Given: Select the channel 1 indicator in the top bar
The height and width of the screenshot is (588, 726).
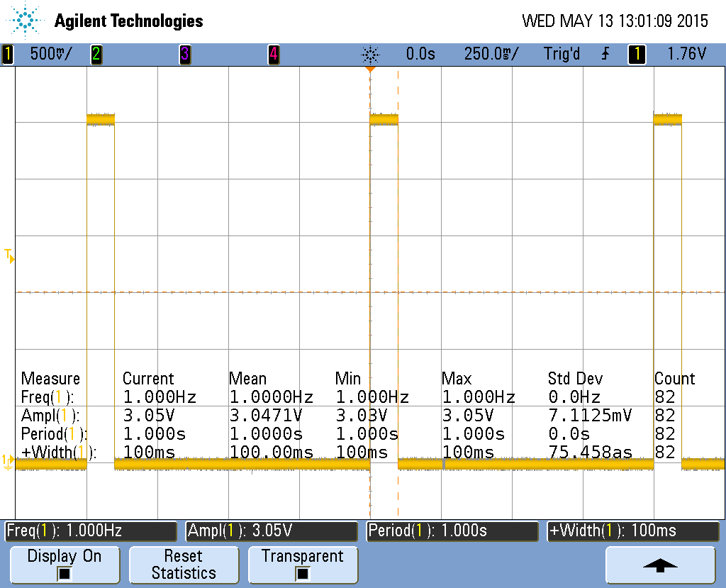Looking at the screenshot, I should pos(8,54).
